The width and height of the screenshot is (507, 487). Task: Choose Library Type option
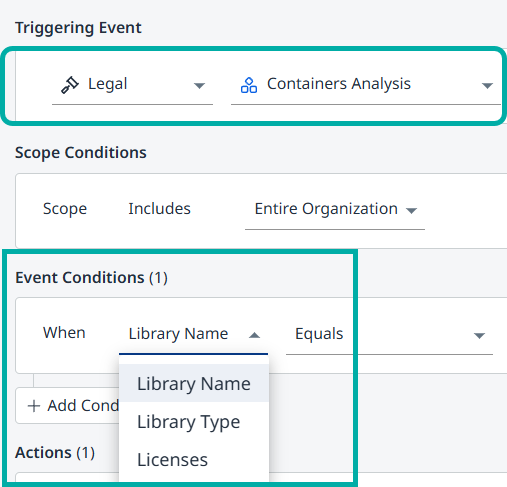pos(194,422)
